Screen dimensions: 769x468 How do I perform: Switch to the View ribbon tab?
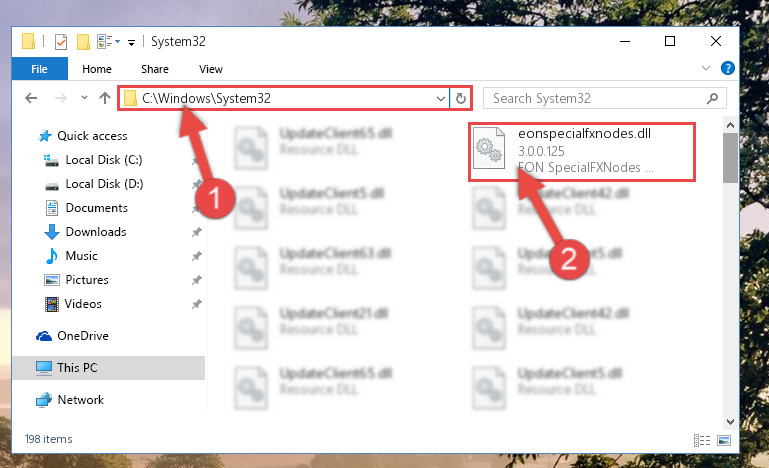coord(211,69)
